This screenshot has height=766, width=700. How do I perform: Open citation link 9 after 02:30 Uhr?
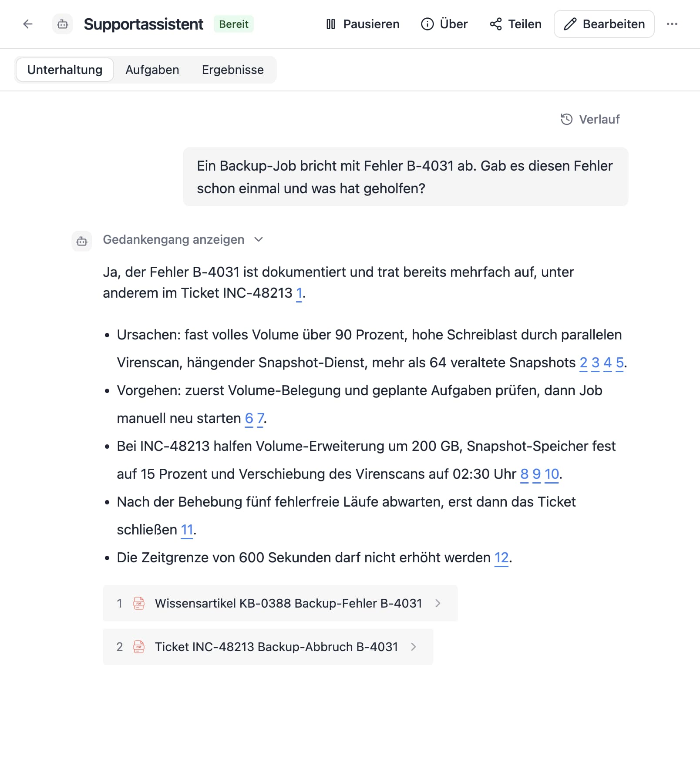point(537,474)
